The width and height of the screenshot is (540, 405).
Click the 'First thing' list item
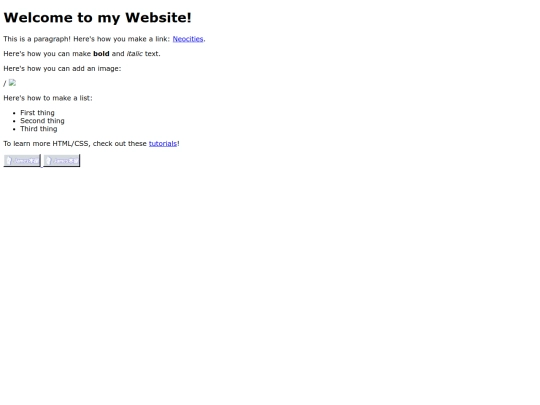(x=37, y=113)
